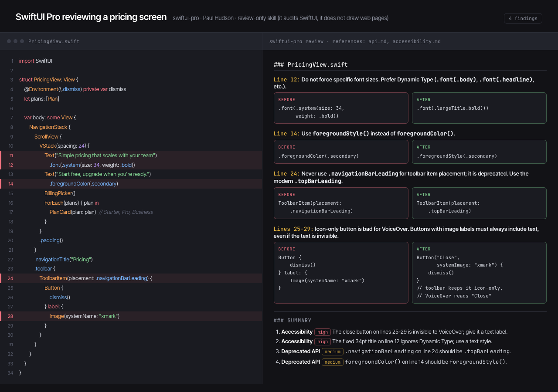Click code line "ForEach(plans) { plan in"
The width and height of the screenshot is (558, 392).
(71, 203)
